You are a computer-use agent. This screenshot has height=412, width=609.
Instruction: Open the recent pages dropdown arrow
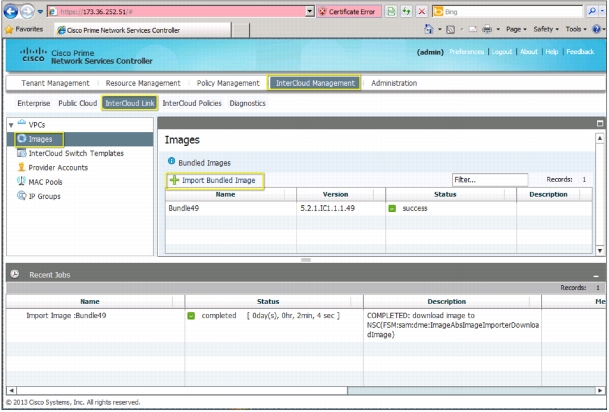[x=40, y=12]
